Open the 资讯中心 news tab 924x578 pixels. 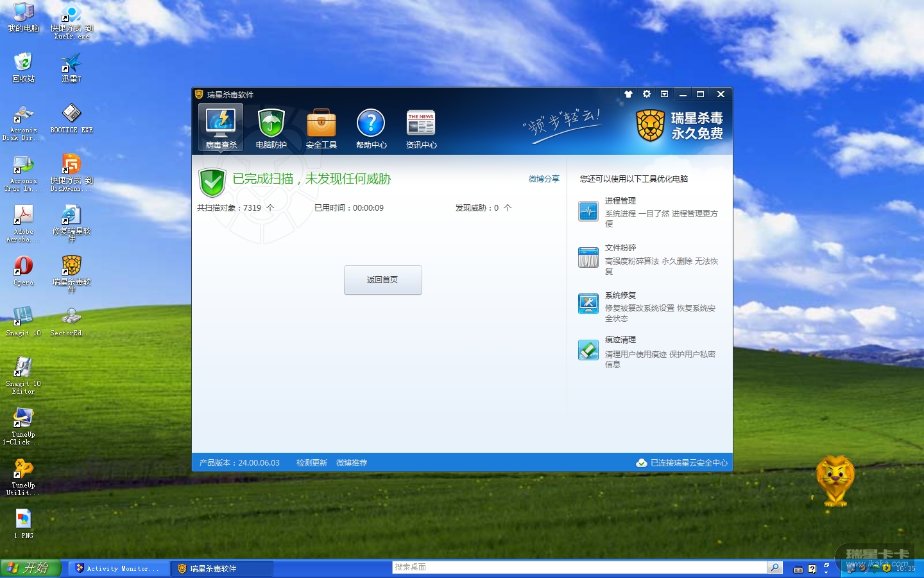[421, 128]
